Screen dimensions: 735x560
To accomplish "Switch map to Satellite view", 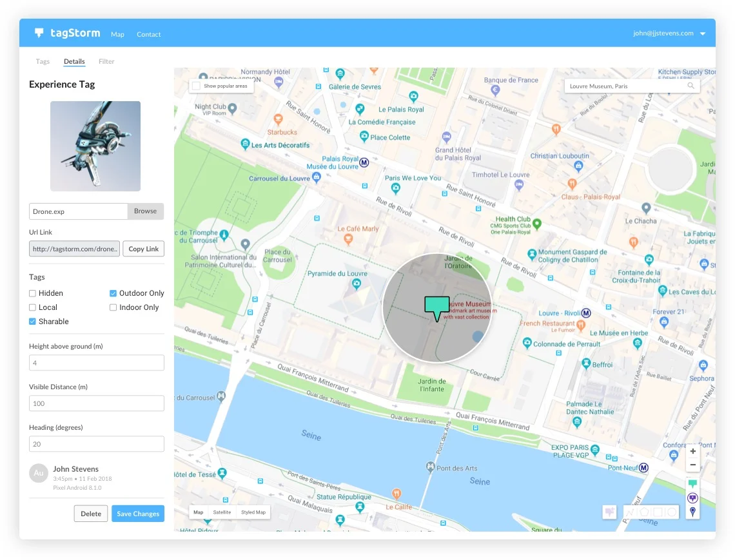I will pyautogui.click(x=222, y=512).
